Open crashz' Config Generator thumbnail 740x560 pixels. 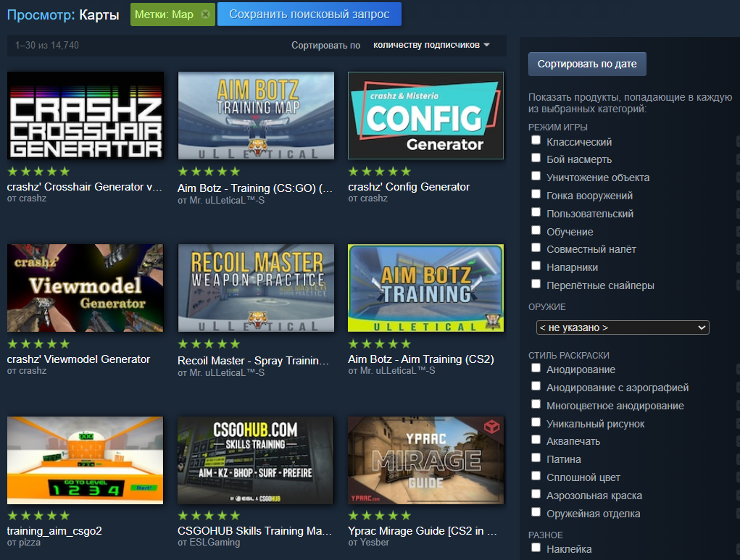tap(425, 115)
